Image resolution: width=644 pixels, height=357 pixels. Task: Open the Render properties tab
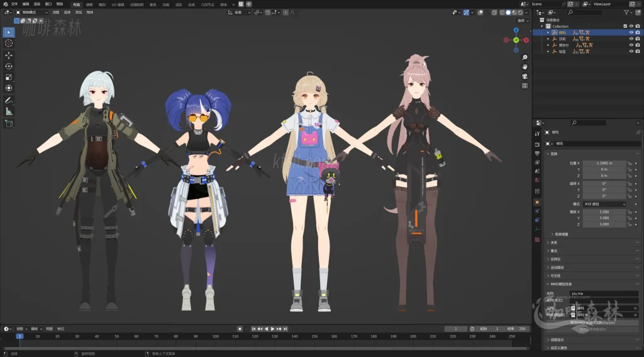point(537,144)
